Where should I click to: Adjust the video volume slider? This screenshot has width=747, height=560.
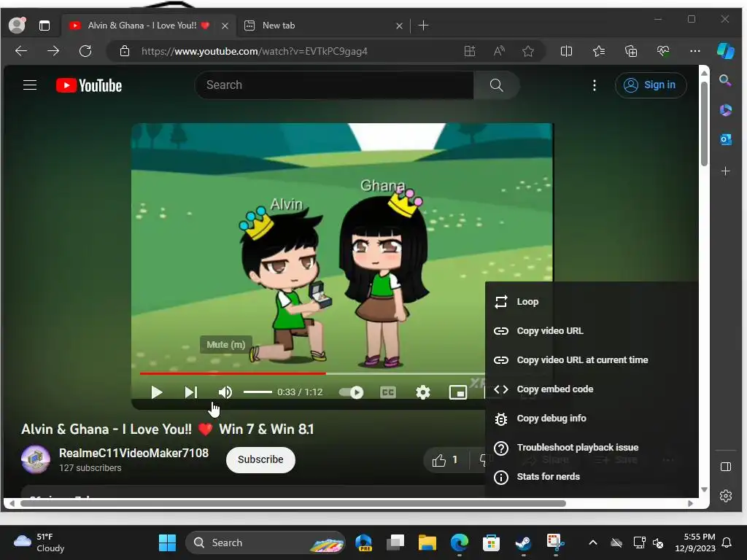(x=258, y=392)
